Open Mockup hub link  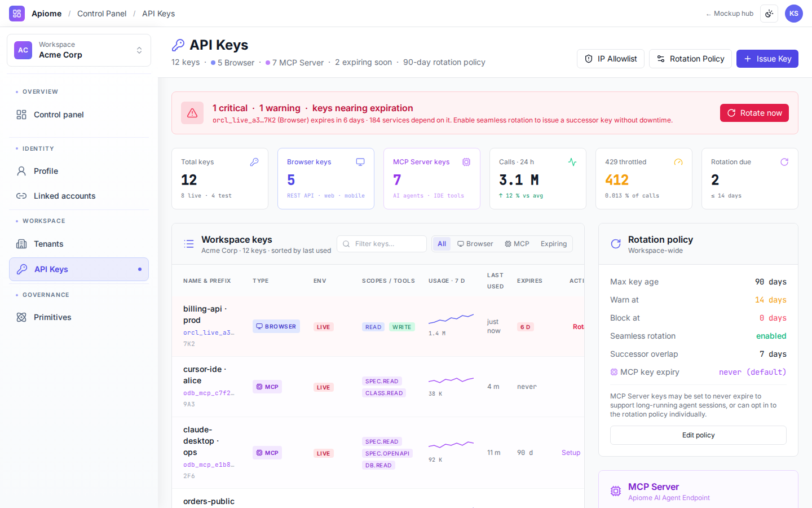729,14
